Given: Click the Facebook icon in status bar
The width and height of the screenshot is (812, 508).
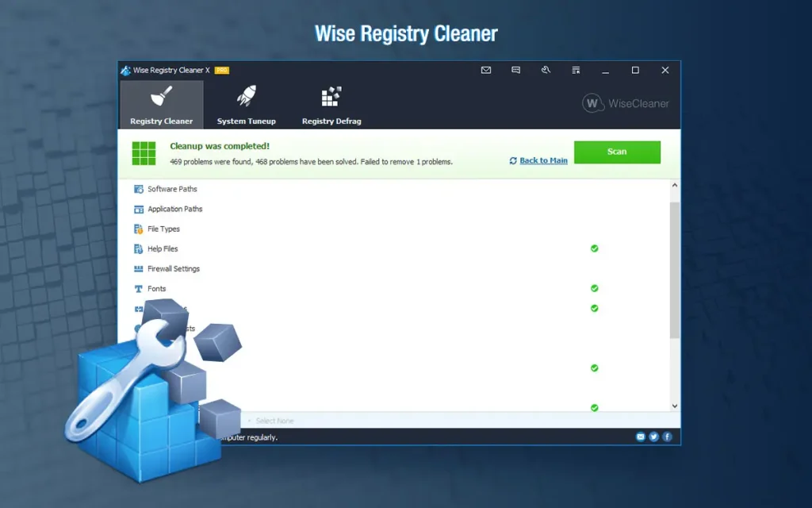Looking at the screenshot, I should pos(667,437).
